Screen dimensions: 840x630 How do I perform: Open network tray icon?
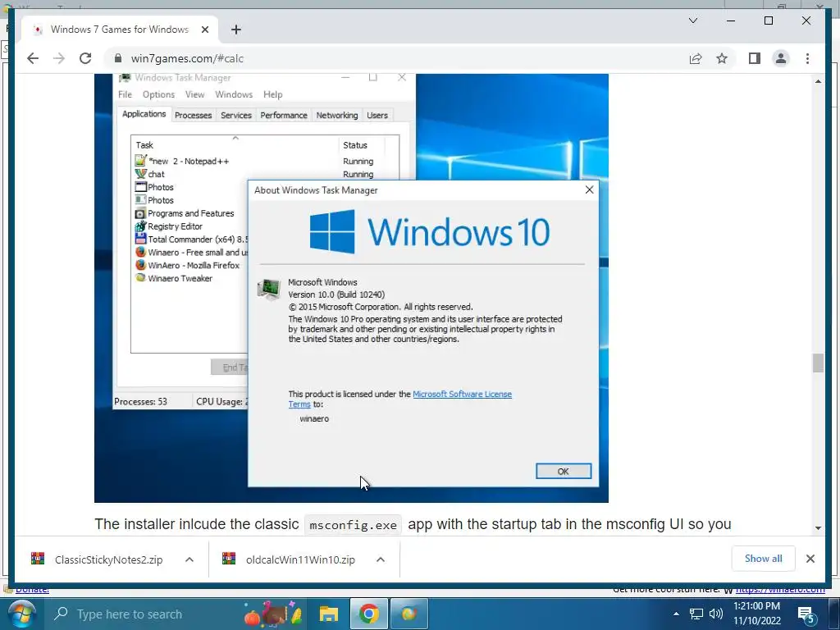(x=696, y=614)
